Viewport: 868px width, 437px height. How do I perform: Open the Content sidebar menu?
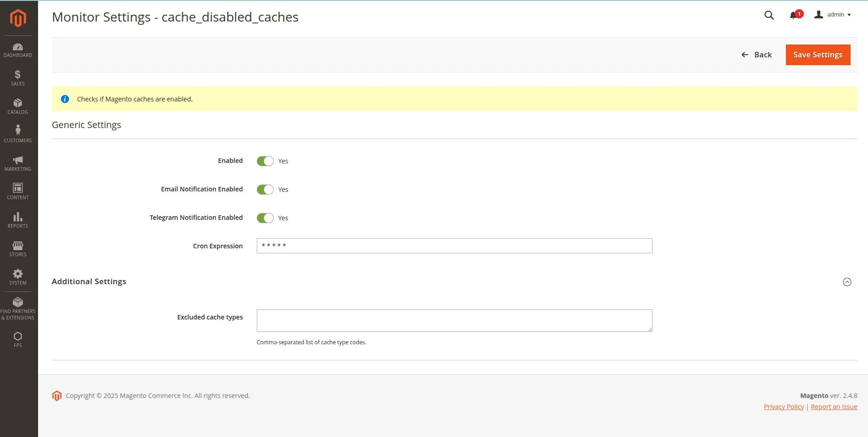17,190
